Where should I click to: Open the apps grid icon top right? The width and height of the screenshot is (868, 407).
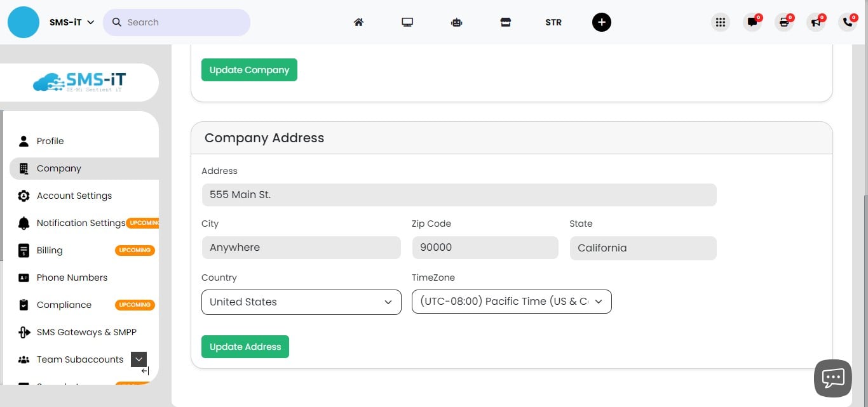click(x=721, y=22)
